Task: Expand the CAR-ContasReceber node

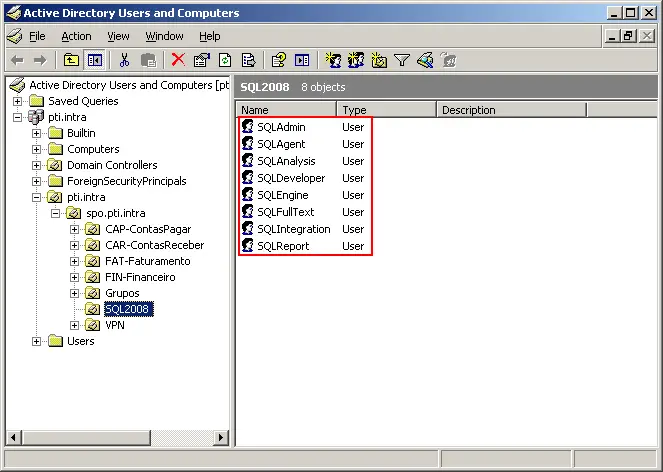Action: coord(74,245)
